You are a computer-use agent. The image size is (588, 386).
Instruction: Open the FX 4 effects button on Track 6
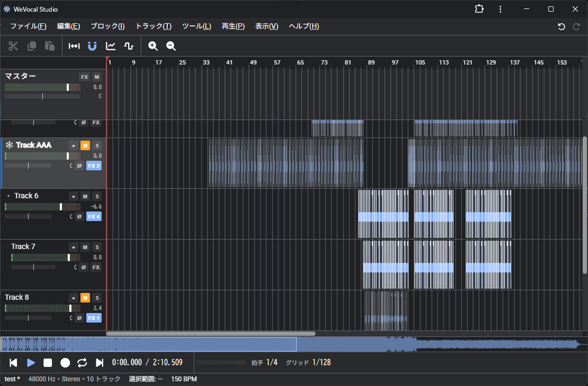click(x=94, y=217)
